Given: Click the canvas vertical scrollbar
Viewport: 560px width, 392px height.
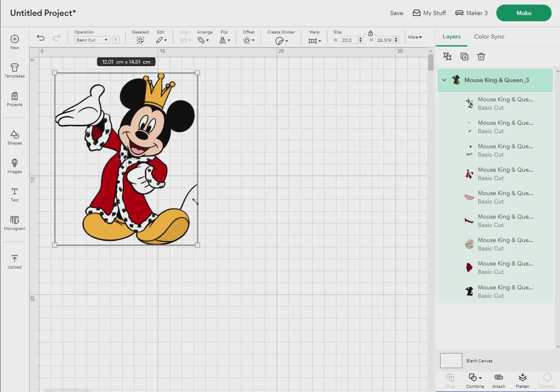Looking at the screenshot, I should [430, 63].
